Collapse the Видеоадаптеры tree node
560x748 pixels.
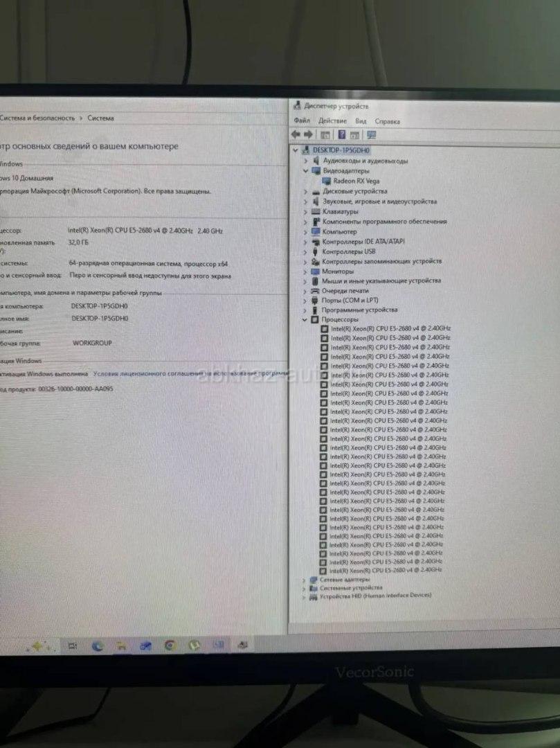[305, 170]
